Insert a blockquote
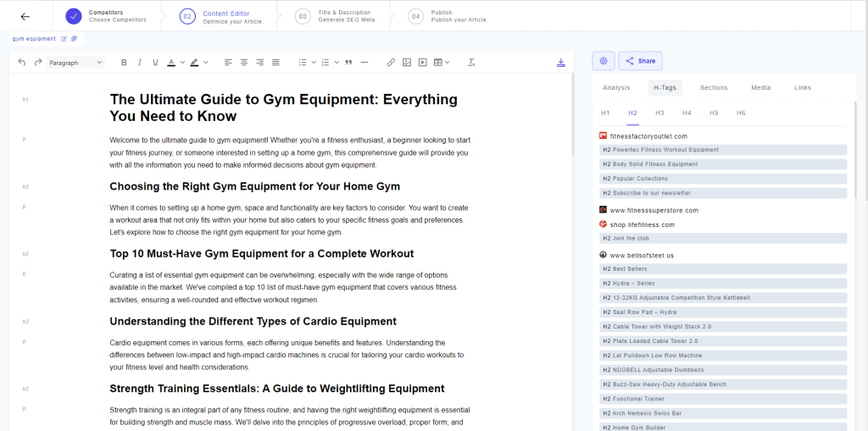Screen dimensions: 868x431 [x=348, y=63]
